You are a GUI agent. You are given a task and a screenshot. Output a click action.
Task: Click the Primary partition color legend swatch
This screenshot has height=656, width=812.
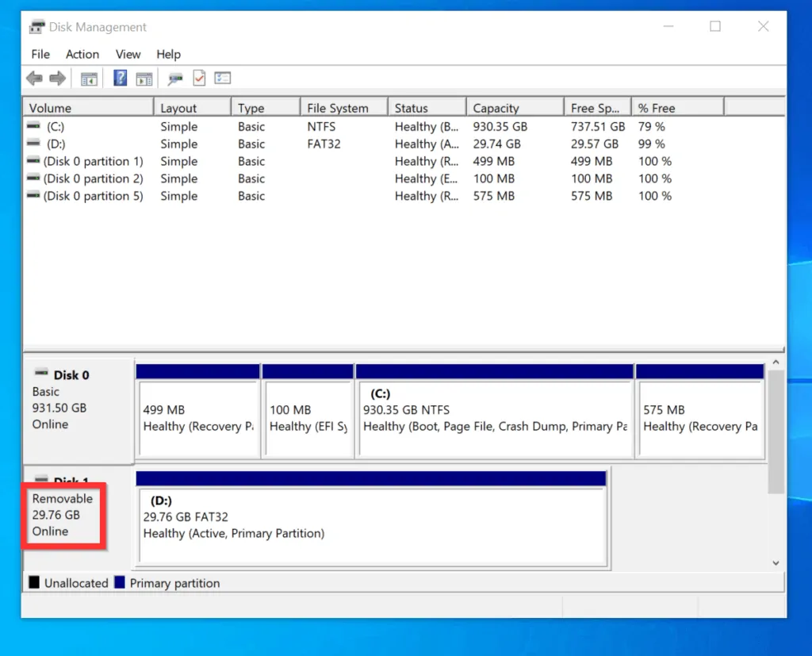[121, 583]
